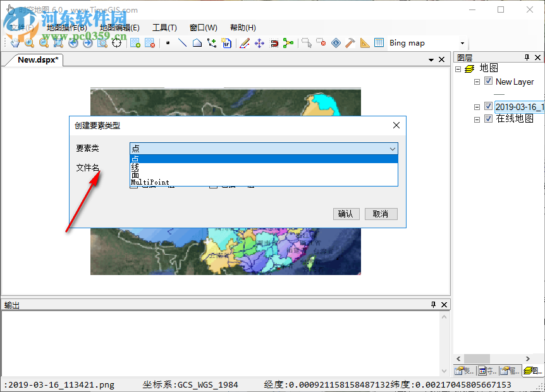Collapse the 地图 tree node

(457, 68)
